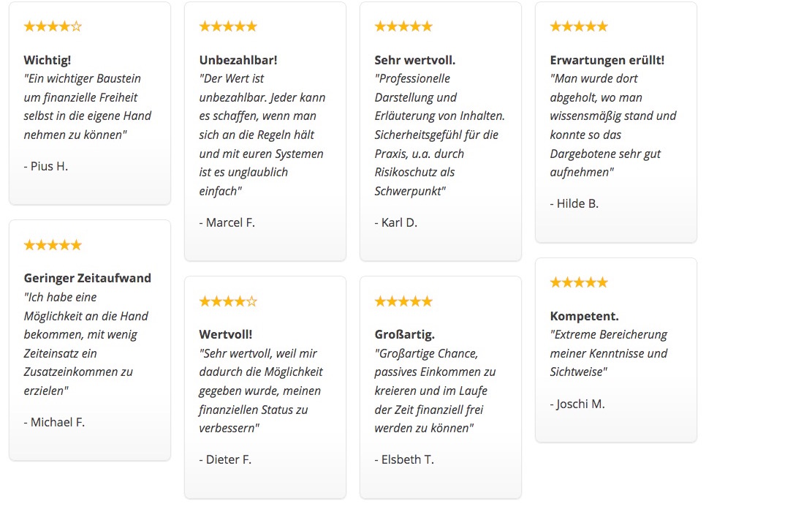Click star rating in Kompetent. card

579,282
